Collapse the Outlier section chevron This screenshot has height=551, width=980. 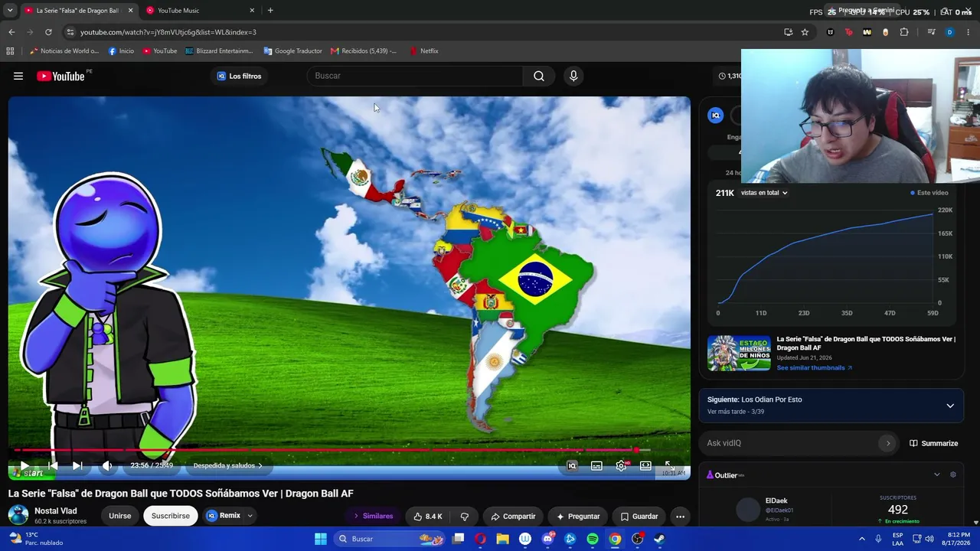click(936, 474)
